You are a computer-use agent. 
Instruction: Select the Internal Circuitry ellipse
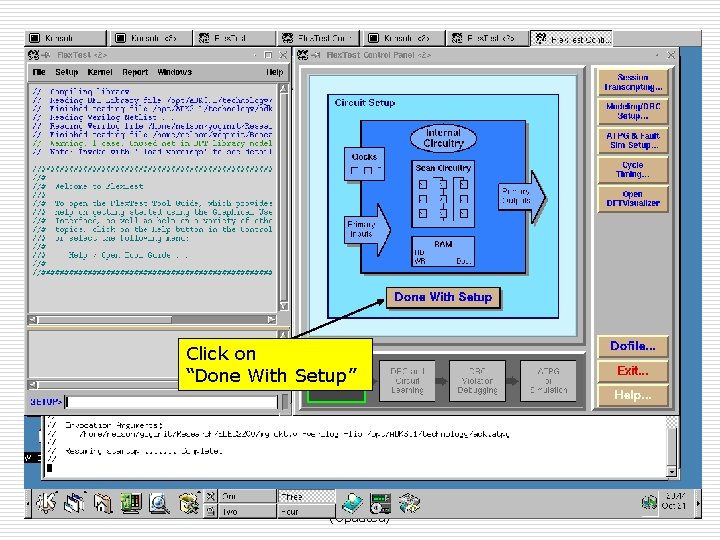tap(443, 138)
